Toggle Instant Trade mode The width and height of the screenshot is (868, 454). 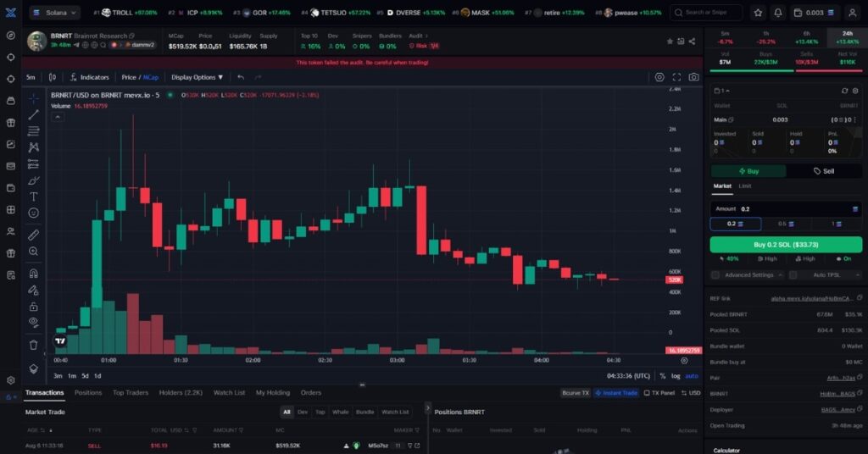pyautogui.click(x=616, y=393)
